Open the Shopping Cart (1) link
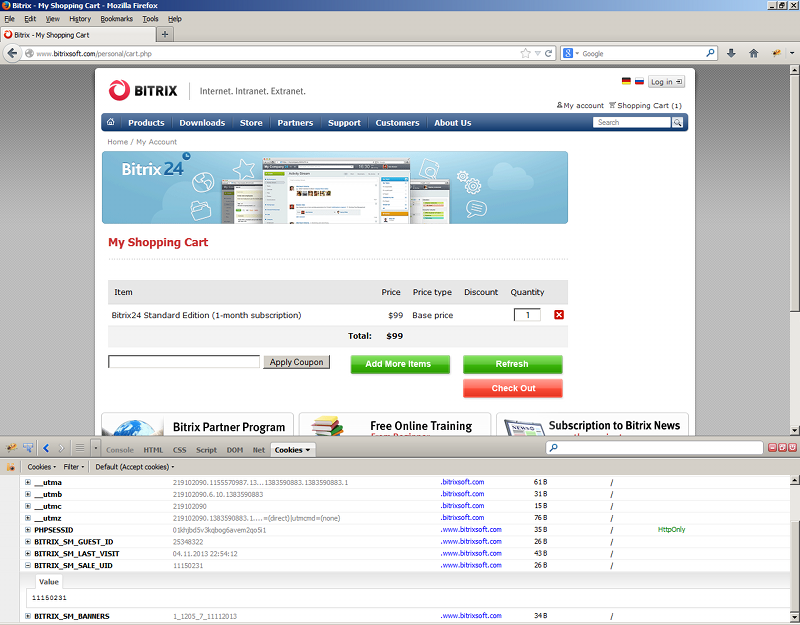This screenshot has height=625, width=800. coord(645,106)
